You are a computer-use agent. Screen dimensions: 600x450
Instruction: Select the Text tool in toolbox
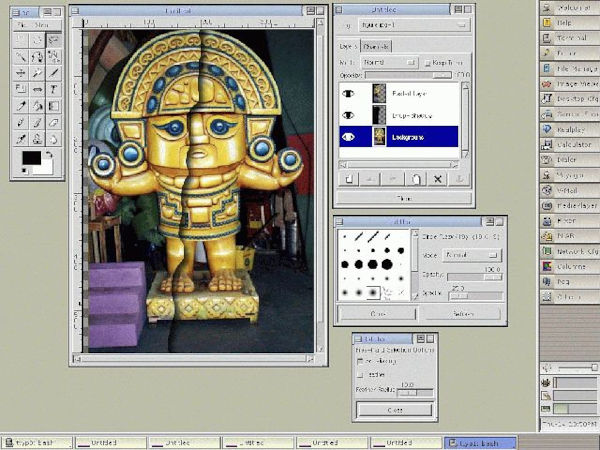[53, 89]
